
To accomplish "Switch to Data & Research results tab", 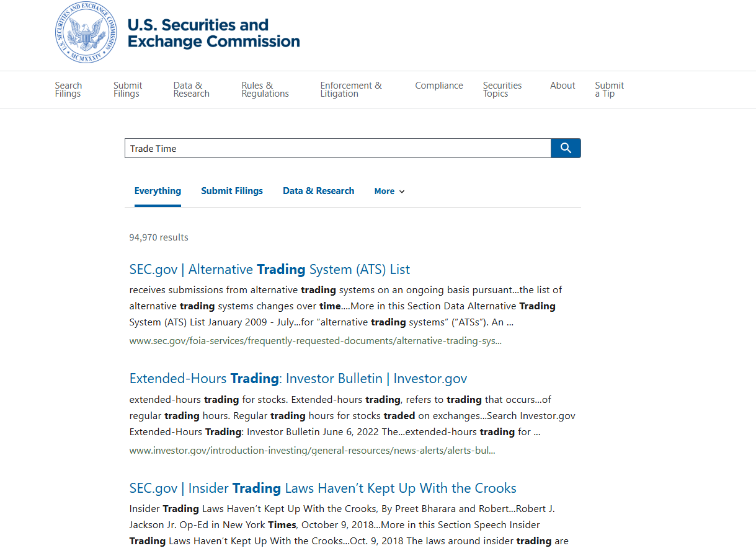I will (x=319, y=191).
